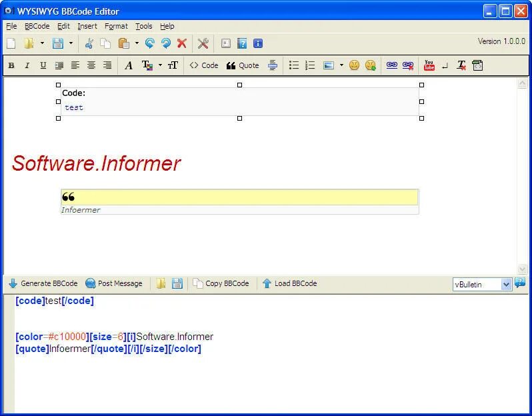The width and height of the screenshot is (532, 416).
Task: Open the Format menu
Action: click(116, 26)
